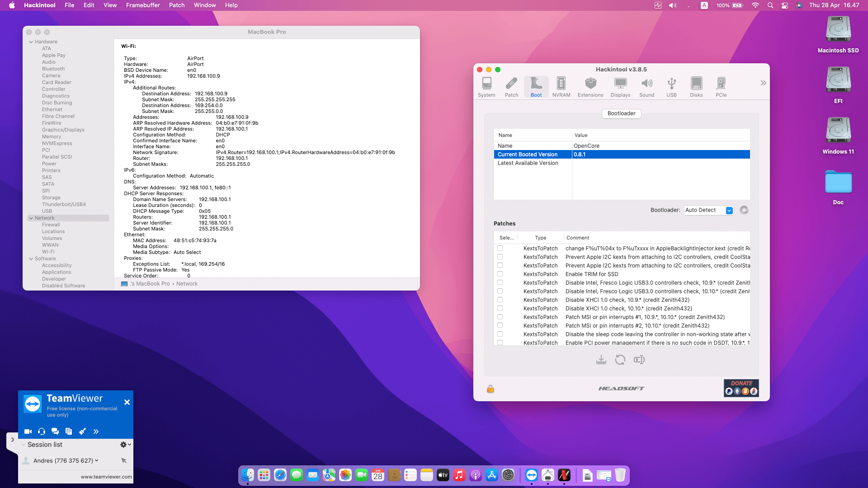Switch to the NVRAM section in Hackintool

(x=561, y=87)
